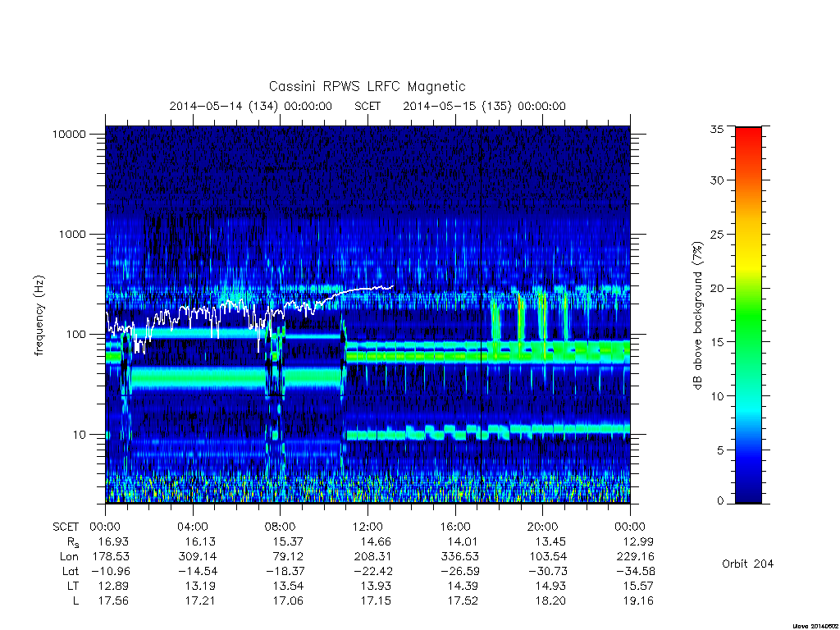
Task: Click the Lon value 103.54
Action: pyautogui.click(x=547, y=557)
